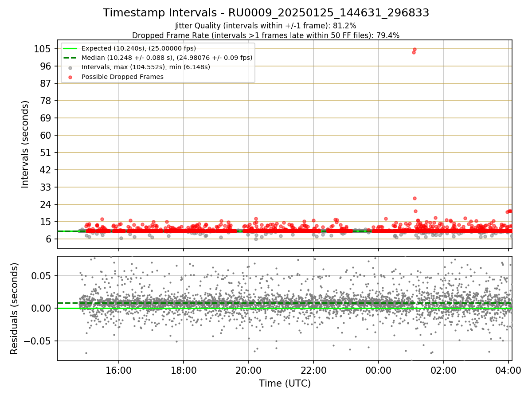Click the 'Possible Dropped Frames' legend entry
The height and width of the screenshot is (399, 532).
pos(122,77)
